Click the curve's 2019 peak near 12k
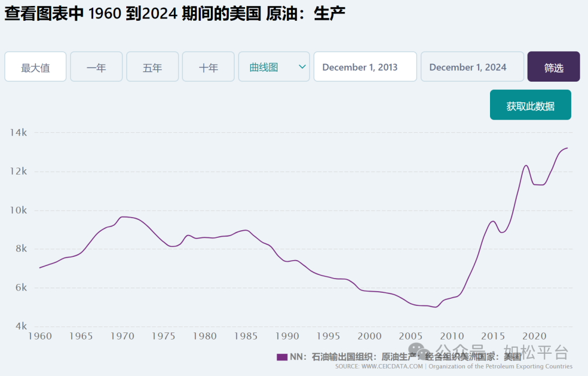 point(526,165)
